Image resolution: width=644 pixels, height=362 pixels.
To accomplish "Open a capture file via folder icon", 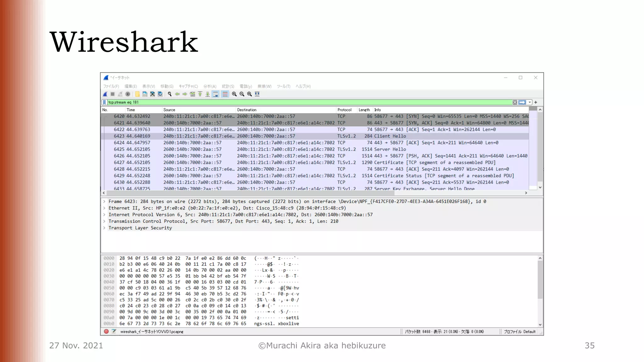I will point(137,94).
